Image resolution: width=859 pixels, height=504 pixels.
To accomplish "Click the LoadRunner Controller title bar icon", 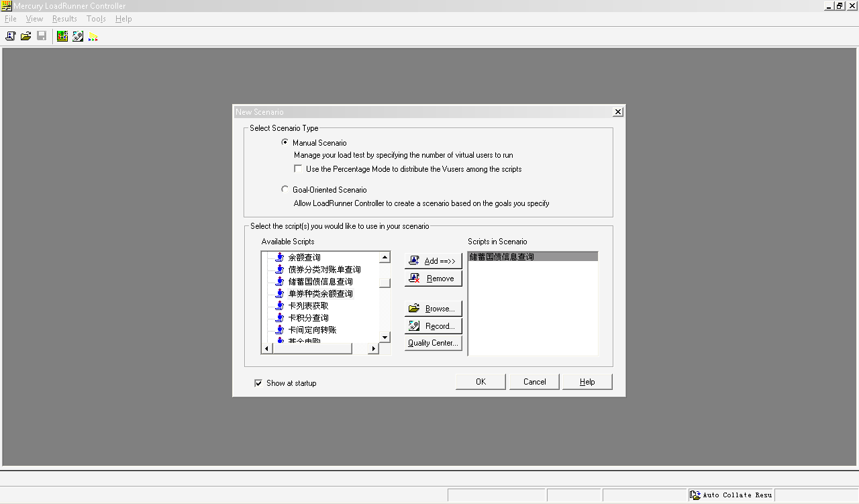I will tap(7, 6).
